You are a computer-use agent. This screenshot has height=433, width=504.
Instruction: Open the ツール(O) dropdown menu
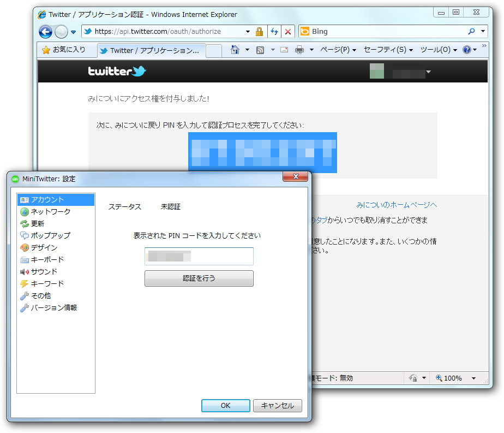tap(434, 49)
